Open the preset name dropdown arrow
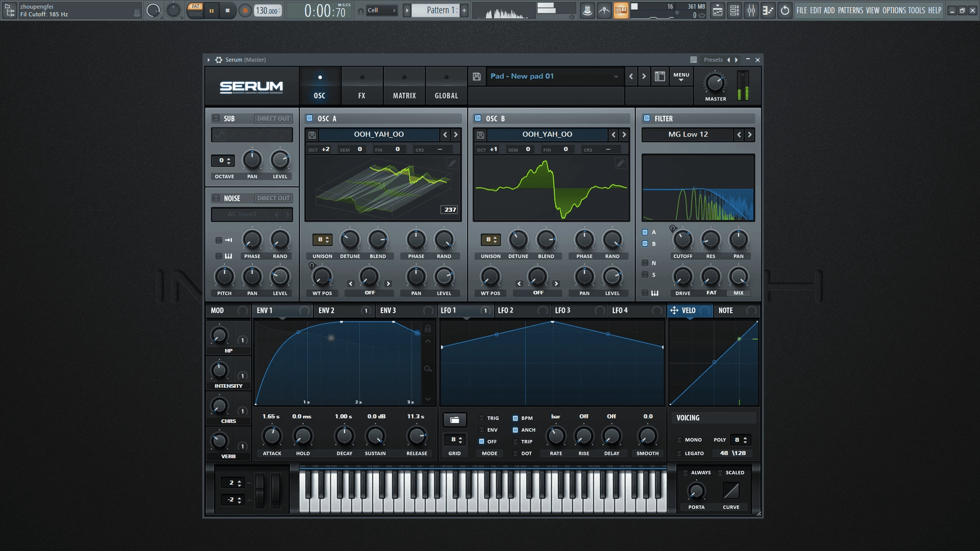 [x=616, y=77]
